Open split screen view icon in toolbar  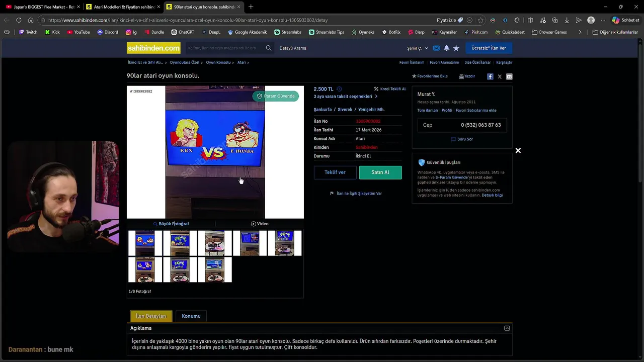coord(530,20)
